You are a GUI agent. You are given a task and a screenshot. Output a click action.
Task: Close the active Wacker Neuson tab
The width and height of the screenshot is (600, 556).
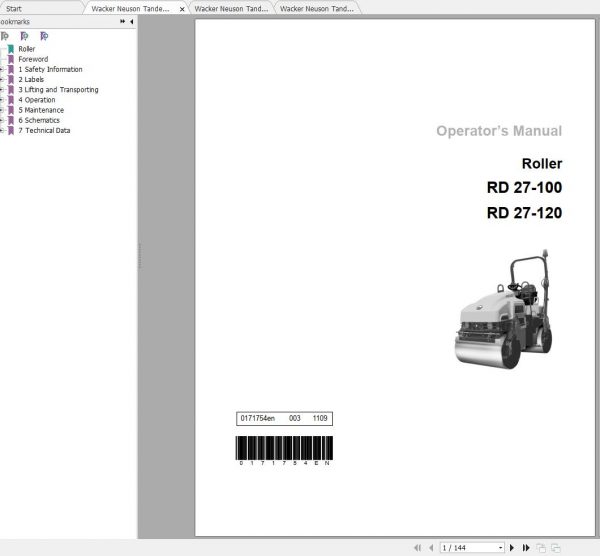[x=182, y=9]
